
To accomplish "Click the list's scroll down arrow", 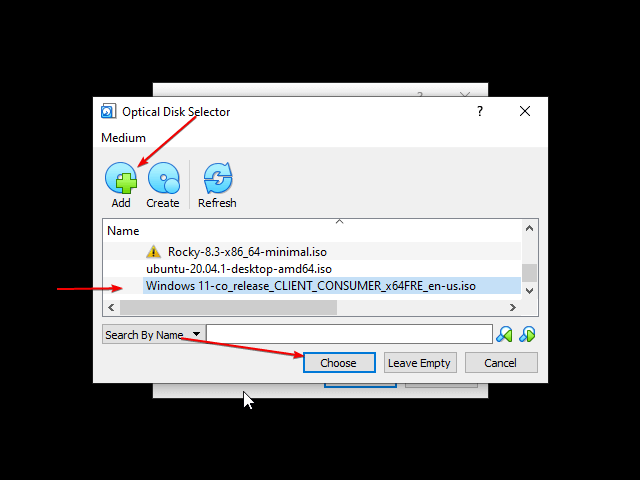I will click(529, 291).
